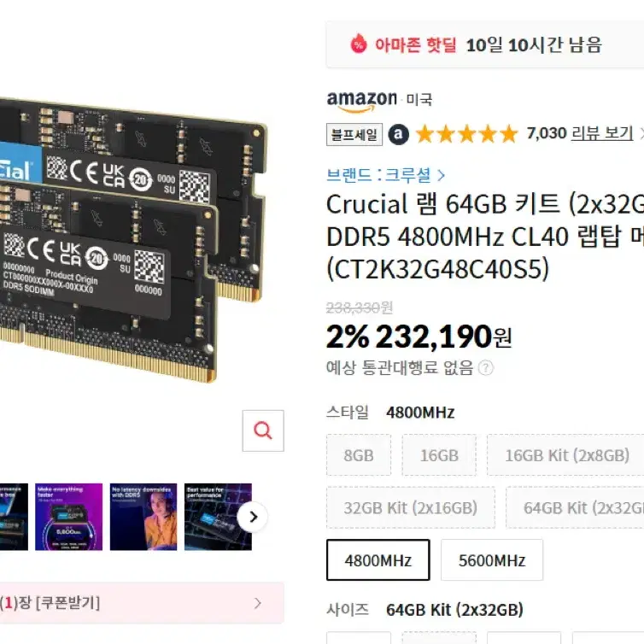Open 7,030 리뷰 보기 reviews link
The height and width of the screenshot is (644, 644).
(x=580, y=133)
